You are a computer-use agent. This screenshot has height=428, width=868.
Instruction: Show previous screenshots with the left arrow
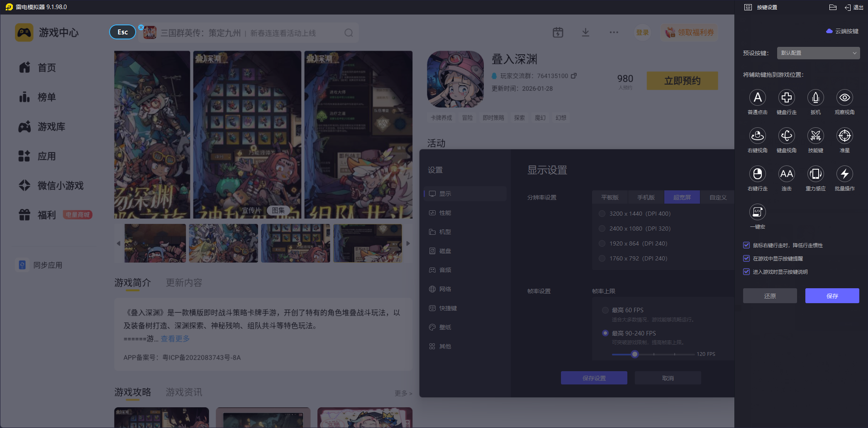coord(119,243)
